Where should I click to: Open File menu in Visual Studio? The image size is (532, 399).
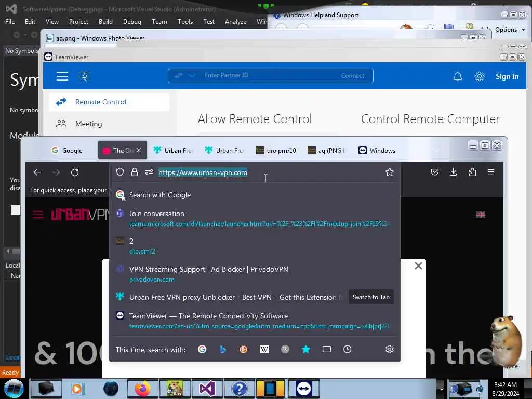pos(10,22)
